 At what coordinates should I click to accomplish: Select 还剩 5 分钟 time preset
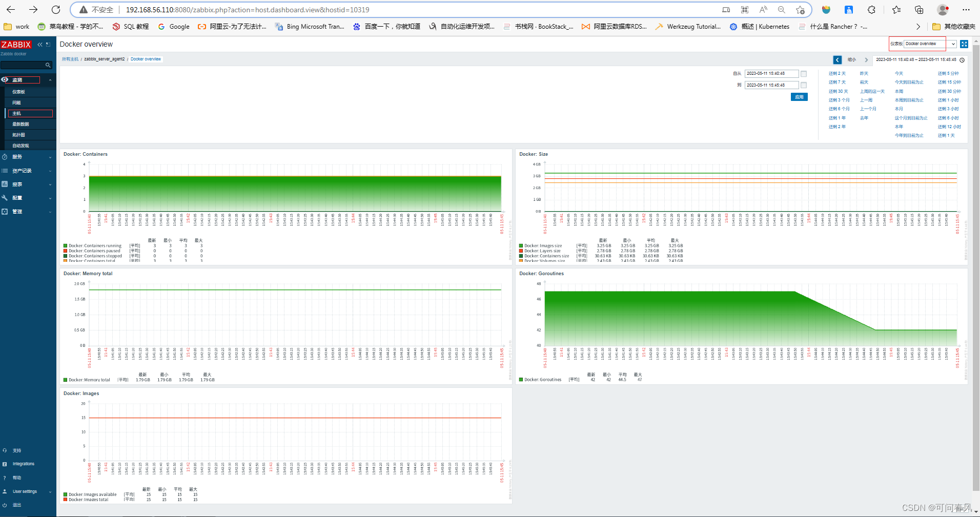[948, 73]
